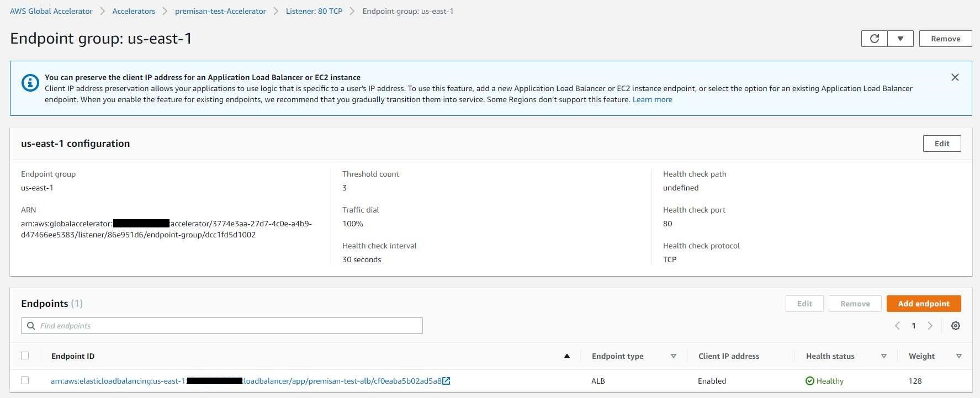This screenshot has width=980, height=398.
Task: Click the Add endpoint button
Action: point(924,304)
